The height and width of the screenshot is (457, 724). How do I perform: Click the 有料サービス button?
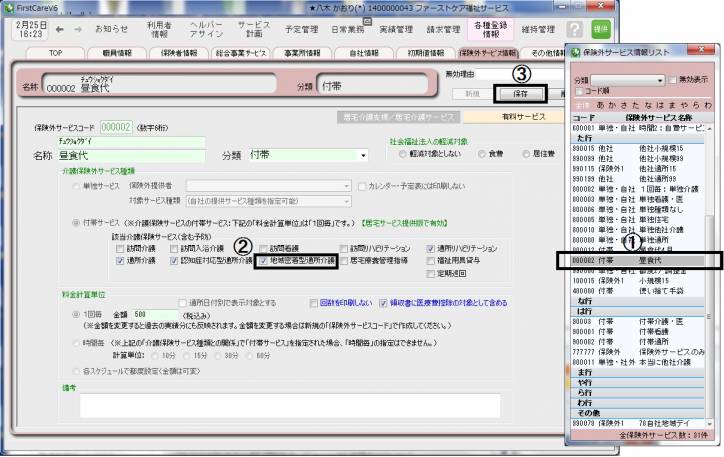pos(524,116)
